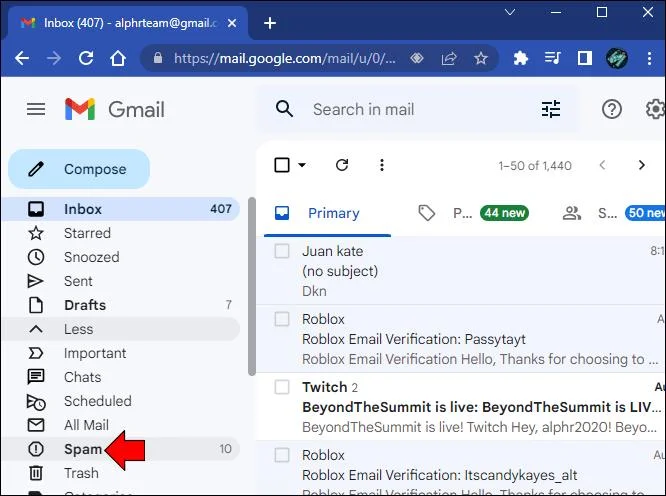666x496 pixels.
Task: Click the Primary tab inbox icon
Action: (282, 213)
